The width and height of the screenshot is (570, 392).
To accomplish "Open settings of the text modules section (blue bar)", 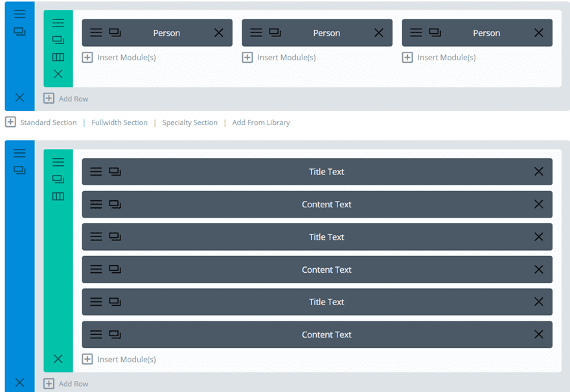I will click(x=19, y=153).
